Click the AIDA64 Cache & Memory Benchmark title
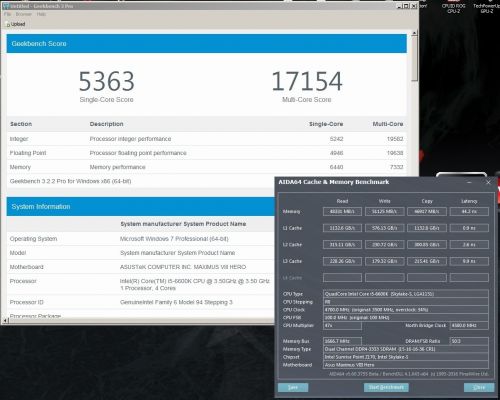The height and width of the screenshot is (400, 500). tap(334, 182)
